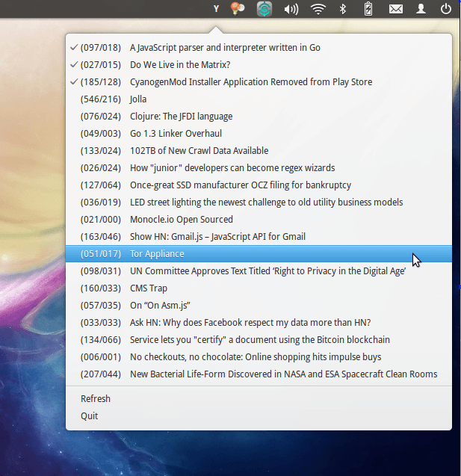Viewport: 461px width, 476px height.
Task: Select Clojure: The JFDI language entry
Action: (259, 117)
